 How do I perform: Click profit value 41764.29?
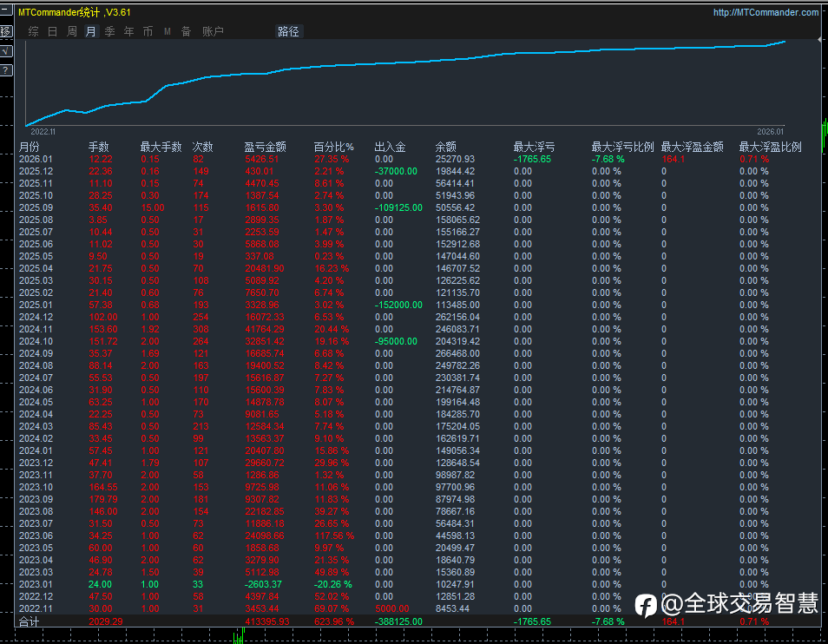(x=265, y=329)
